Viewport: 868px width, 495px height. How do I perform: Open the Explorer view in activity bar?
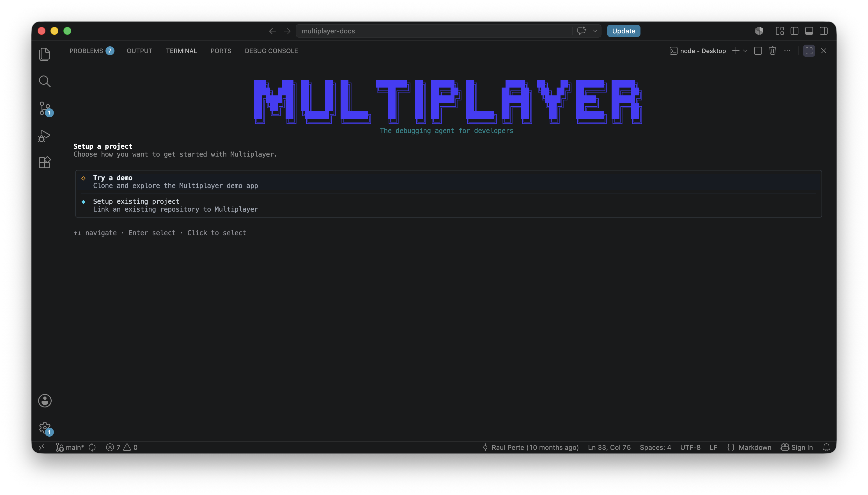click(x=45, y=54)
